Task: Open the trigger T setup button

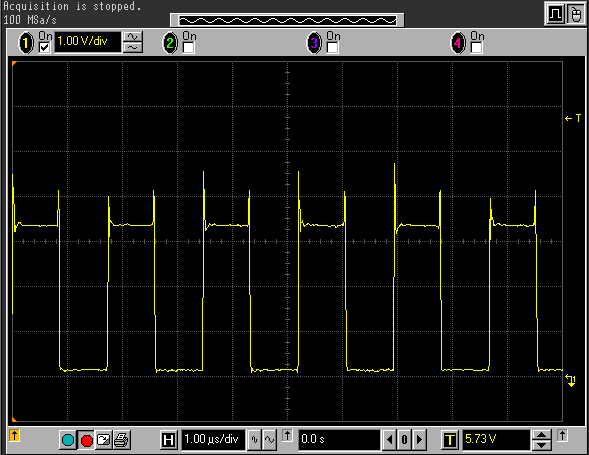Action: [x=450, y=440]
